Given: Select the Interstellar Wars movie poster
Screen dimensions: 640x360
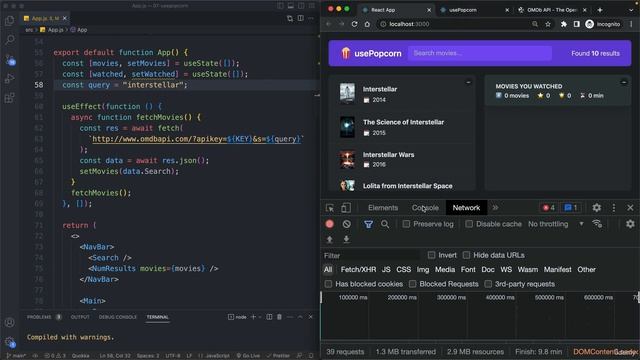Looking at the screenshot, I should click(347, 160).
